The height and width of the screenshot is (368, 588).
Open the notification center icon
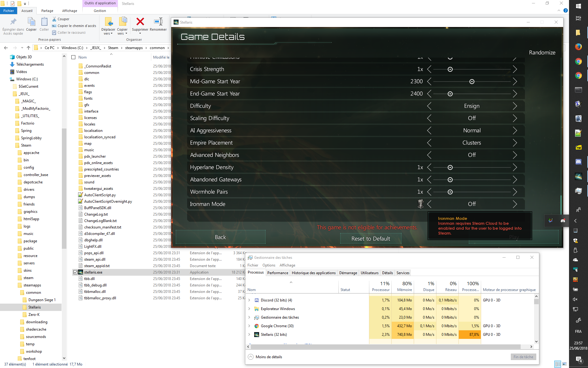578,359
